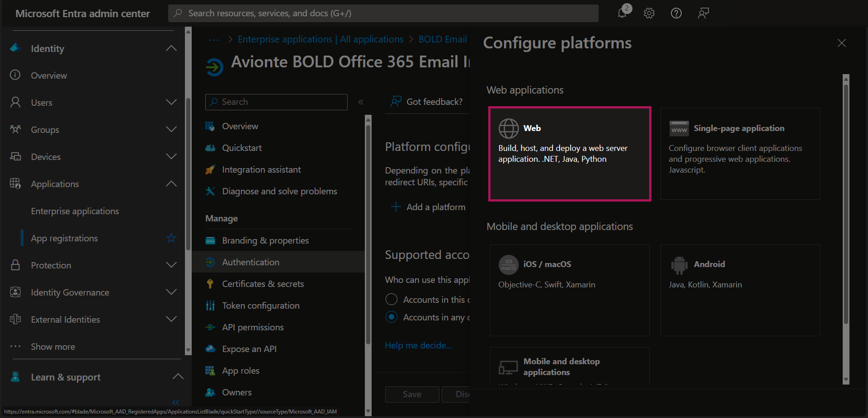868x418 pixels.
Task: Open API permissions menu item
Action: click(x=253, y=327)
